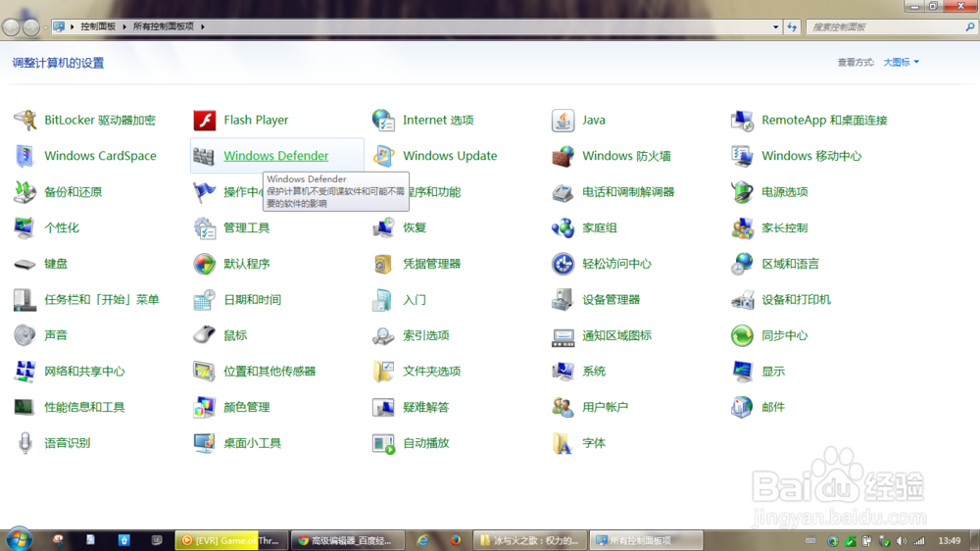The height and width of the screenshot is (551, 980).
Task: Open 性能信息和工具 icon
Action: pos(25,407)
